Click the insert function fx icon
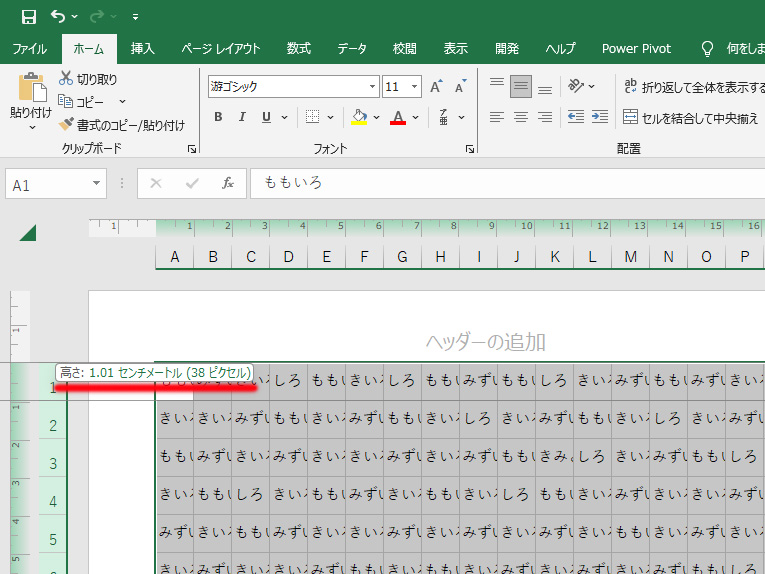765x574 pixels. click(x=228, y=183)
